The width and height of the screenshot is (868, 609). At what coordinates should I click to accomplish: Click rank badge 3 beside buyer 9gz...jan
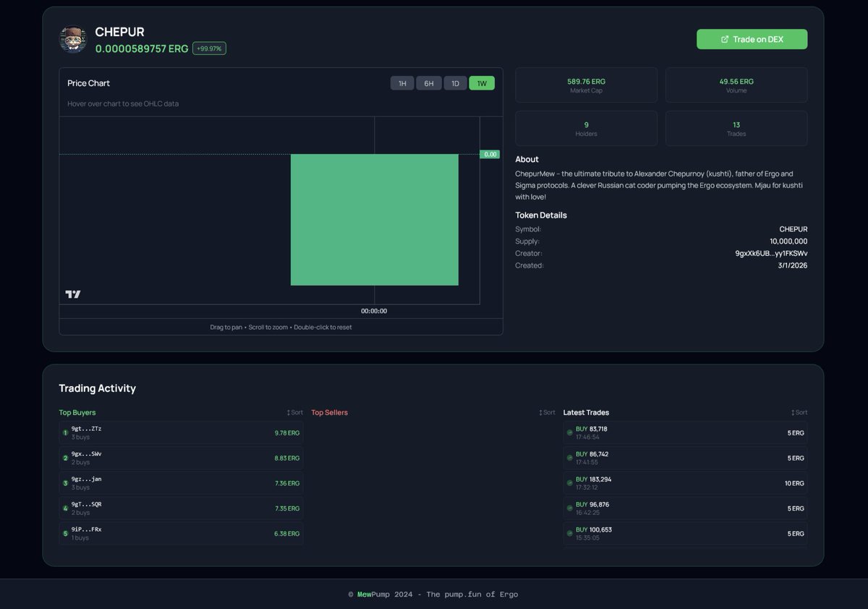(x=65, y=483)
